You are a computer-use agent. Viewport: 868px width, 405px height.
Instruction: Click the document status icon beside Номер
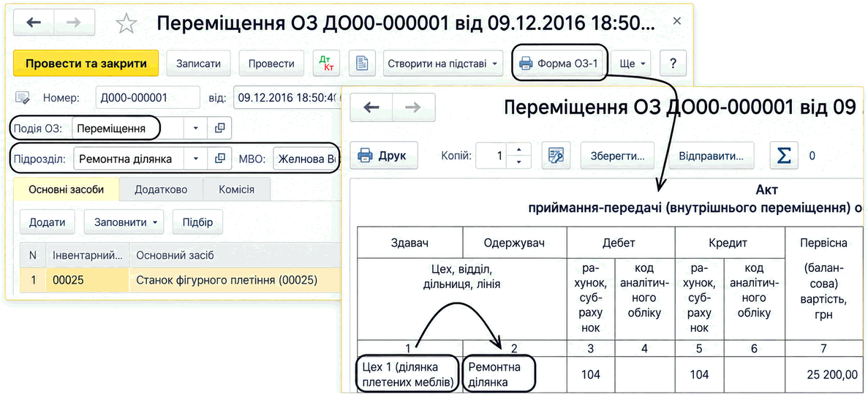click(x=23, y=98)
